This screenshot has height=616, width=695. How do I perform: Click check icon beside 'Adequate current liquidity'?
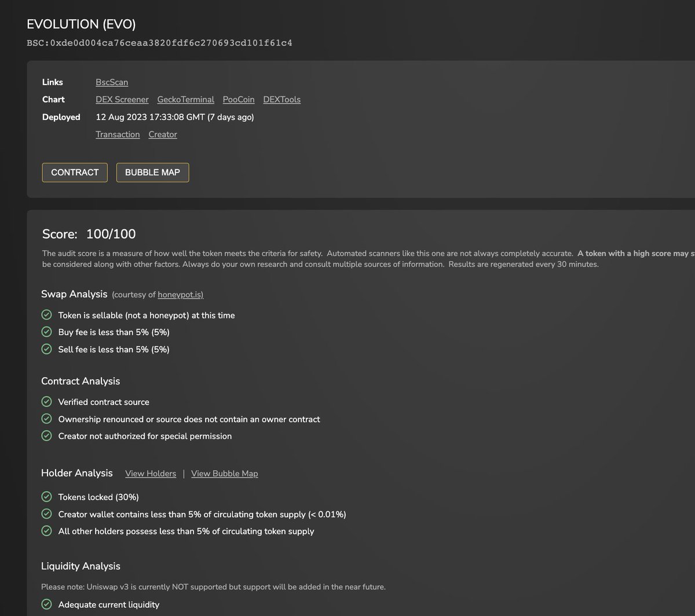coord(47,604)
